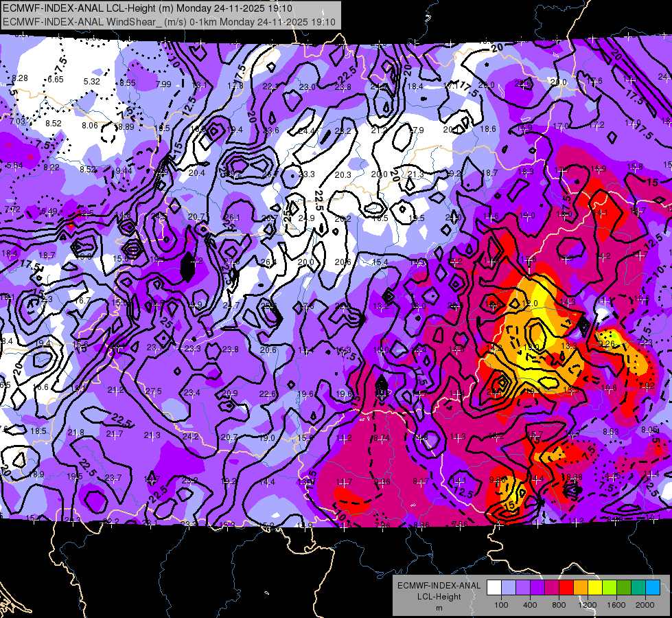This screenshot has height=618, width=672.
Task: Select the orange legend color swatch
Action: click(x=581, y=588)
